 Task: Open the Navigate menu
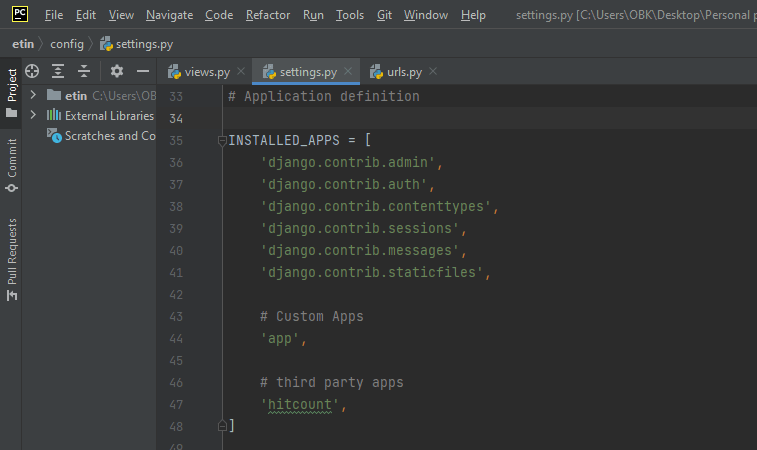click(169, 15)
